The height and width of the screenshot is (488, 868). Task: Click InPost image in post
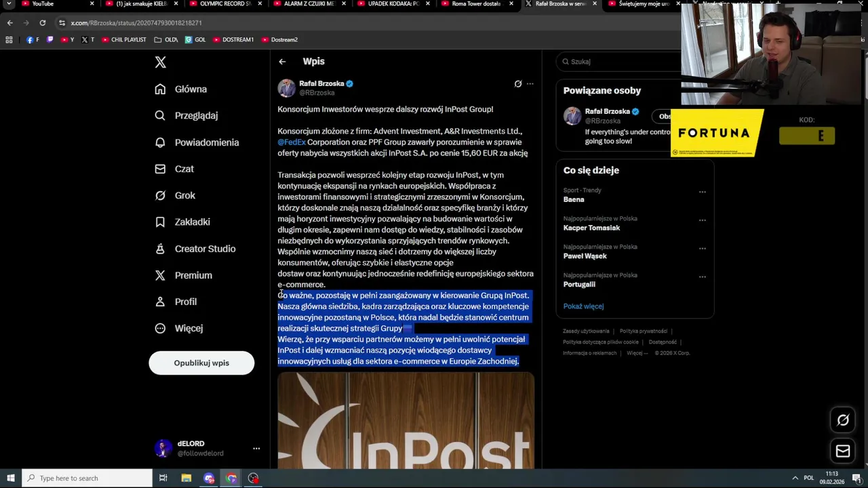pyautogui.click(x=406, y=420)
